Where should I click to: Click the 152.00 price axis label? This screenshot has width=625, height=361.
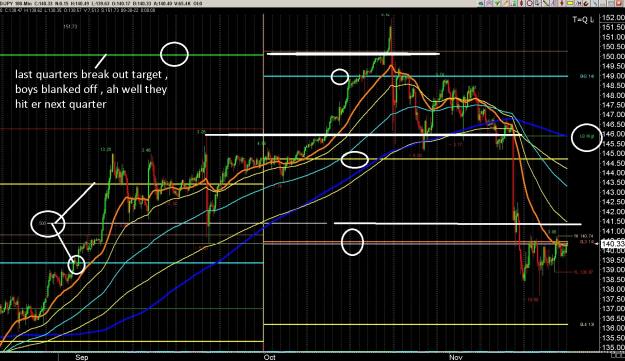(x=614, y=18)
